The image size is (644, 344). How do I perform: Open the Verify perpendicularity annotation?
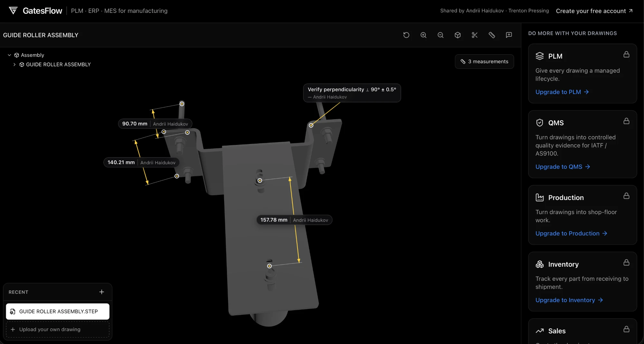(x=352, y=93)
